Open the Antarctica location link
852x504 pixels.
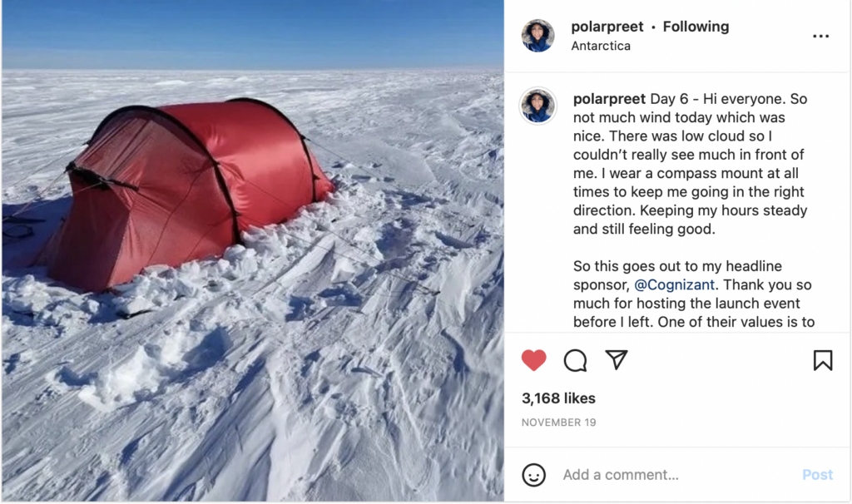[601, 46]
